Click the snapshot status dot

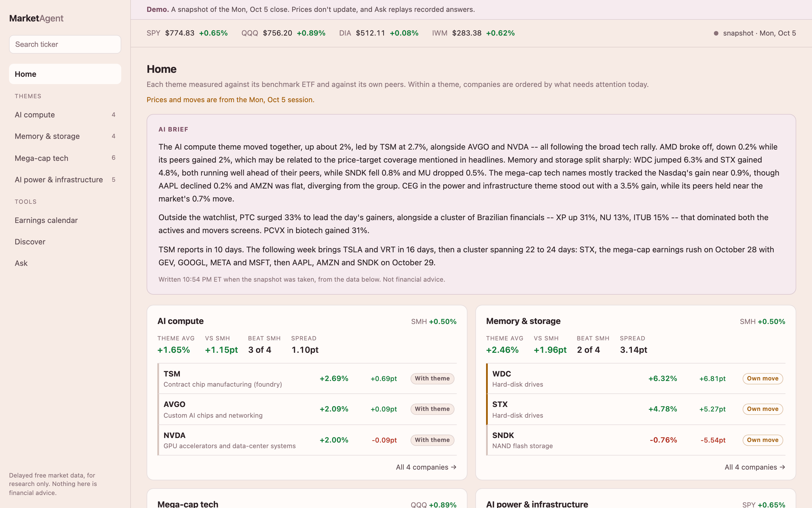point(716,33)
